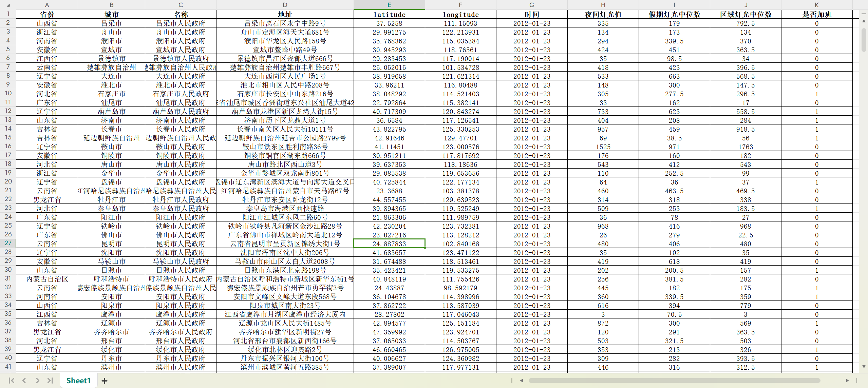Image resolution: width=868 pixels, height=388 pixels.
Task: Jump to last sheet arrow
Action: tap(50, 381)
